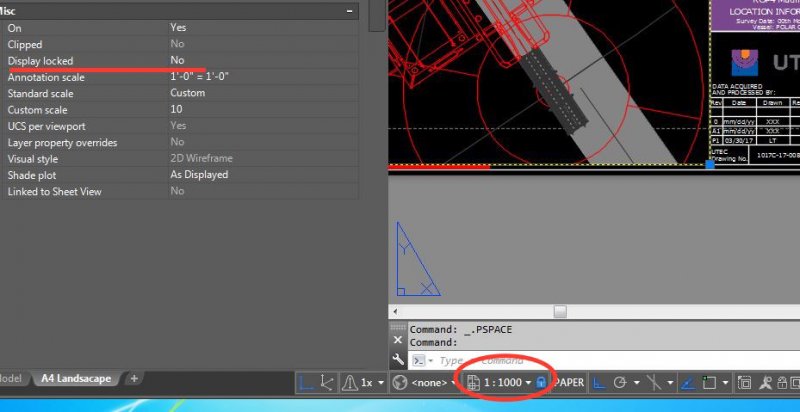800x412 pixels.
Task: Click the annotation scale person icon
Action: [x=765, y=382]
